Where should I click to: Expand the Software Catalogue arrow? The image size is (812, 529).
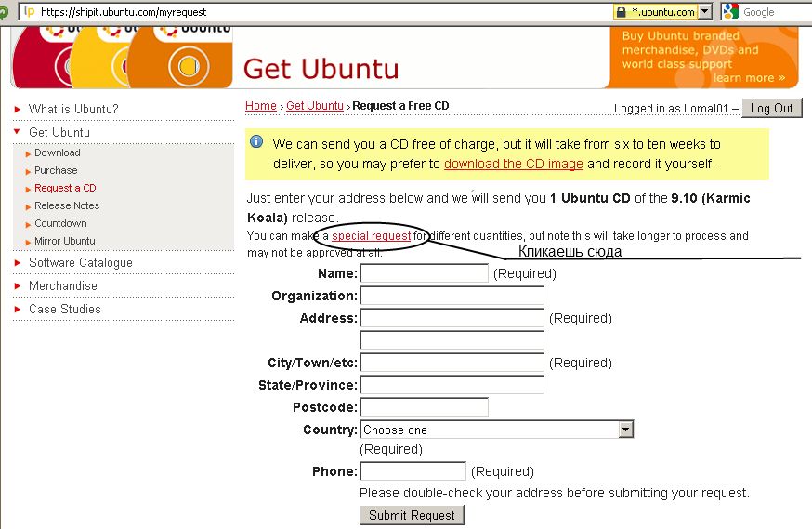tap(17, 263)
